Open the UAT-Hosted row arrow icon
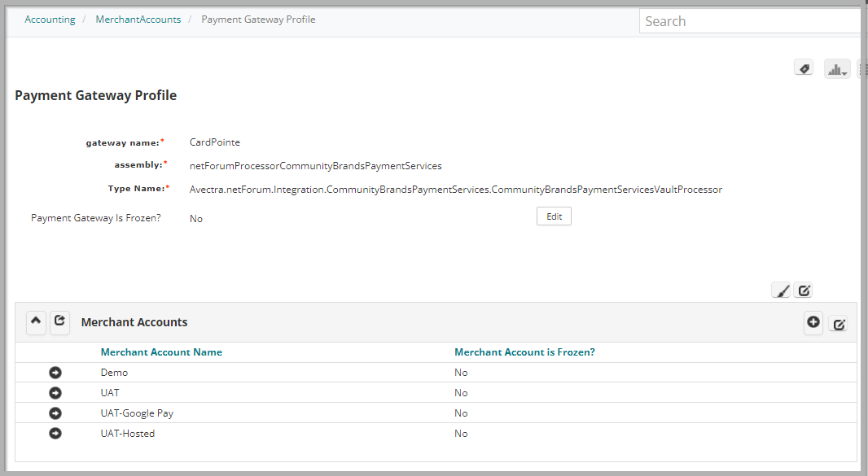868x476 pixels. 55,433
